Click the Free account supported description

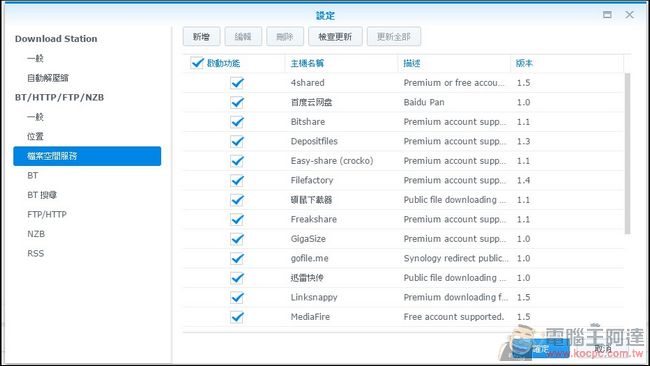[454, 317]
